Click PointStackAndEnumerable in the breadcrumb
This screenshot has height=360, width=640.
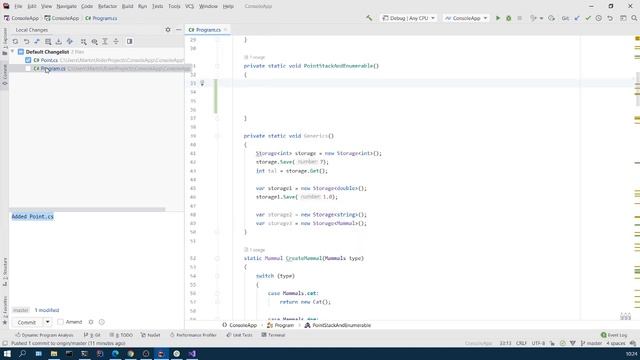click(338, 325)
